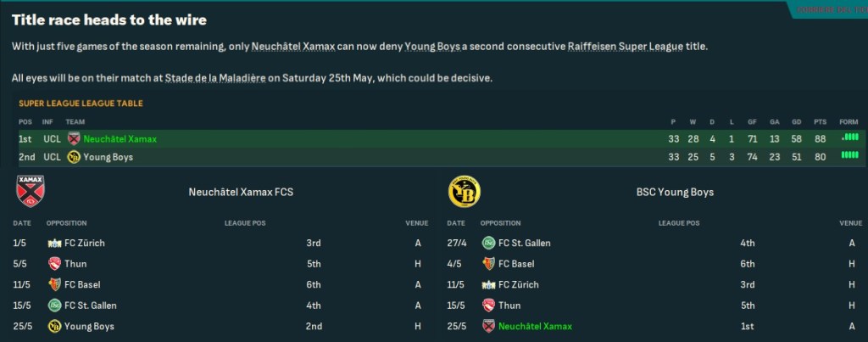Open Neuchâtel Xamax opponent in Young Boys fixtures

(535, 327)
